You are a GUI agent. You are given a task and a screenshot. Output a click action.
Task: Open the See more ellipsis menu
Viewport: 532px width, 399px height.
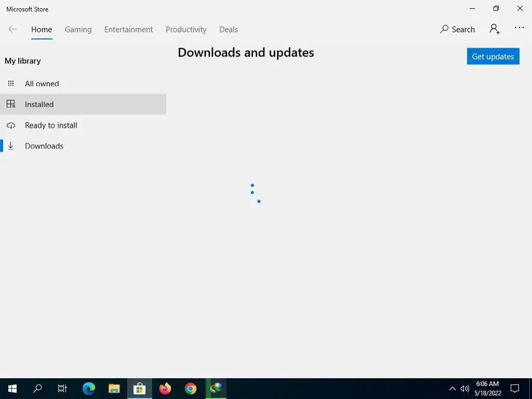[519, 28]
